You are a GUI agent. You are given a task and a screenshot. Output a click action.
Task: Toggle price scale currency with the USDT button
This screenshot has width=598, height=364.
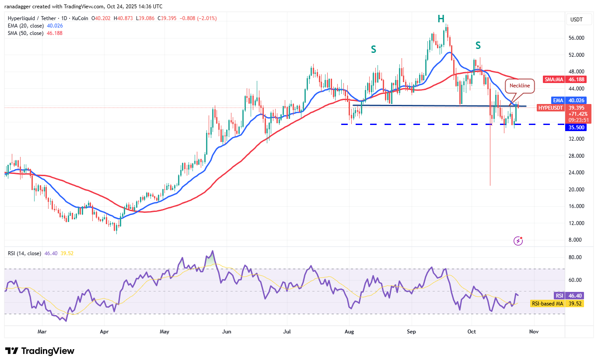[578, 19]
